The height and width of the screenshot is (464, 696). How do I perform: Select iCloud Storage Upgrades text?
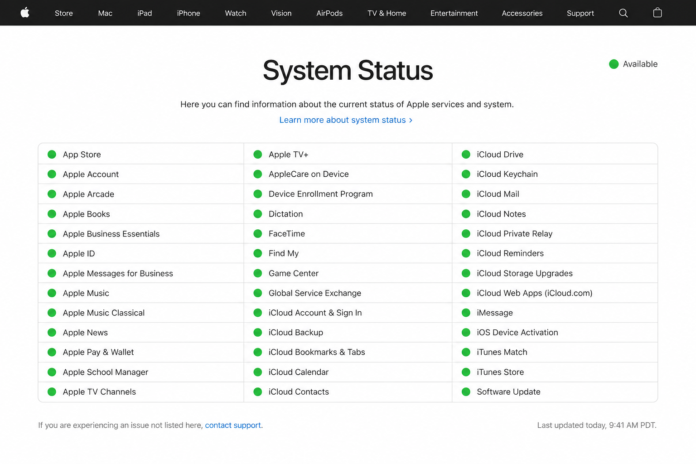pyautogui.click(x=525, y=274)
